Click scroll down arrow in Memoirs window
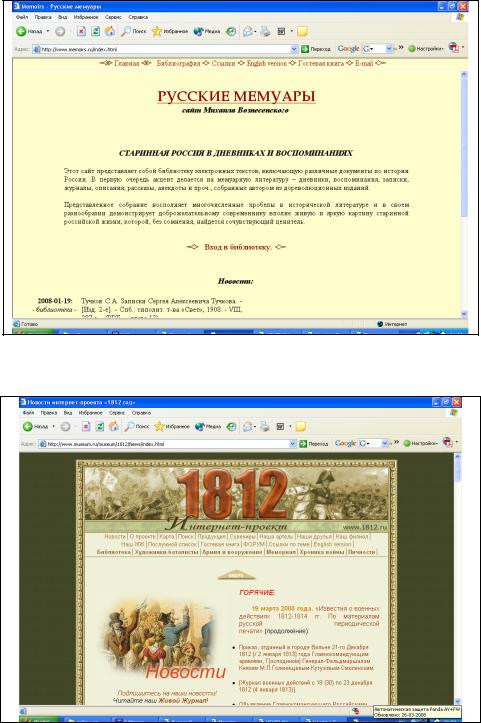This screenshot has width=481, height=723. 464,314
